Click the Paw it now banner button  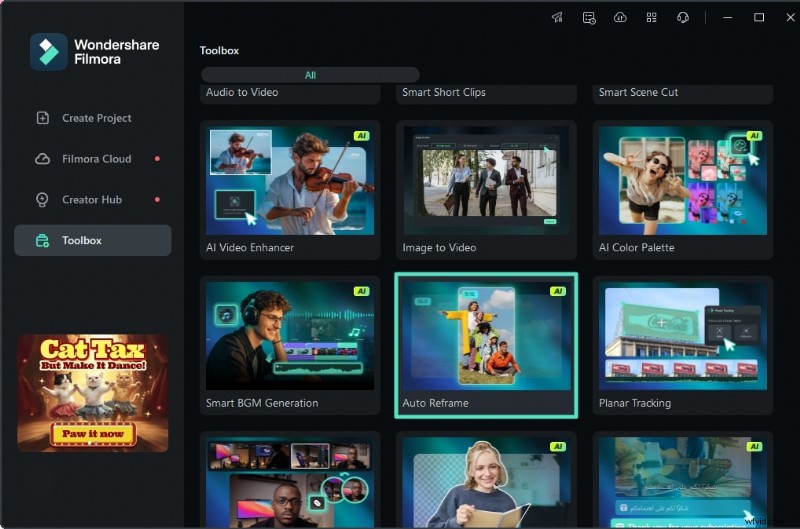click(92, 435)
